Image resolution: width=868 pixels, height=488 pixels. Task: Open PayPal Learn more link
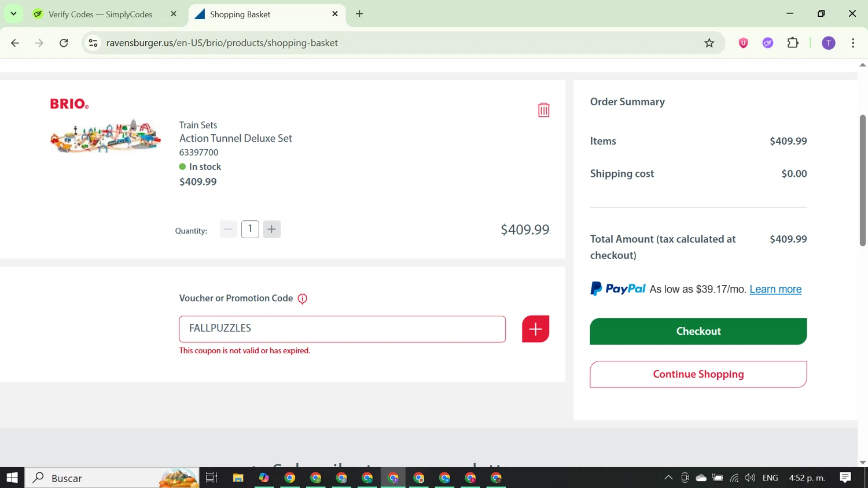coord(775,289)
